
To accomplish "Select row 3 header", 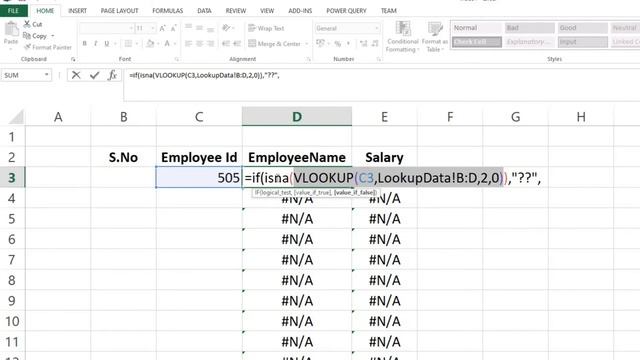I will [x=12, y=178].
